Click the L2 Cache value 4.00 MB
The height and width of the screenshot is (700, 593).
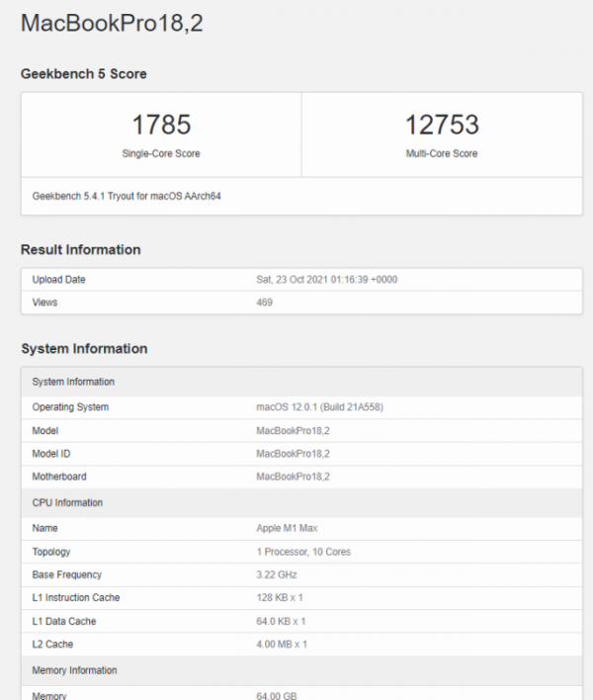[282, 644]
